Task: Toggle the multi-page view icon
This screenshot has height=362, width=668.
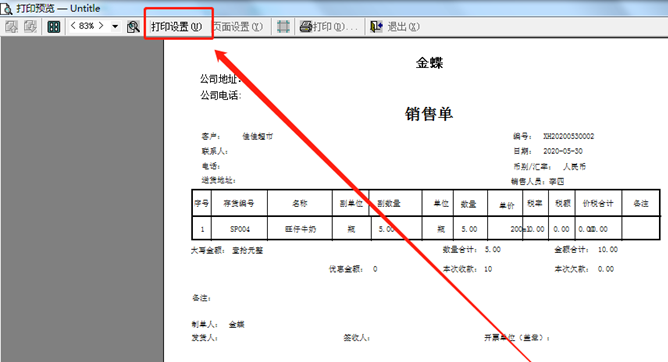Action: (x=54, y=27)
